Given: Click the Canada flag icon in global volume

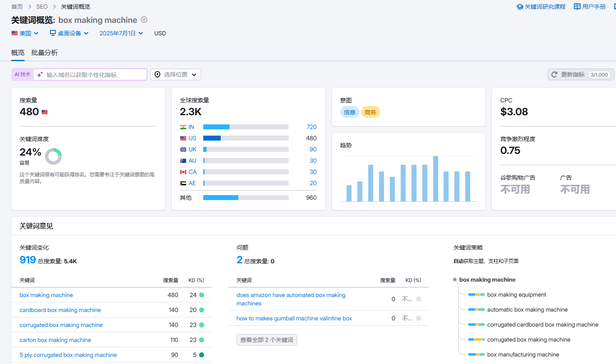Looking at the screenshot, I should click(183, 172).
